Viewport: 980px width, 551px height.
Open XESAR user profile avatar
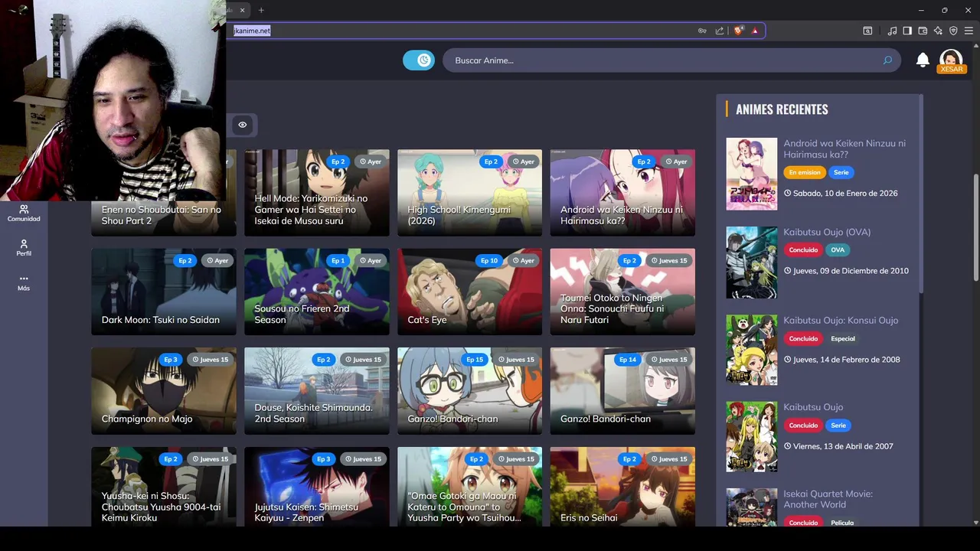coord(951,60)
